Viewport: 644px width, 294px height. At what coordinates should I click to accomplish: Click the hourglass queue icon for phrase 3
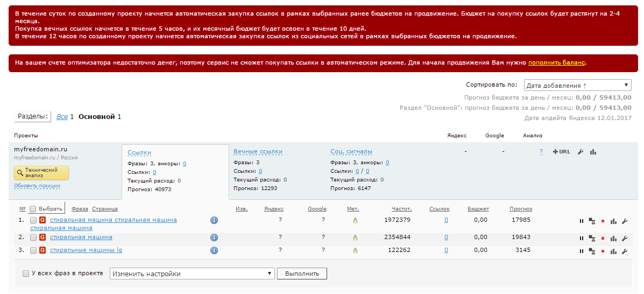tap(592, 251)
